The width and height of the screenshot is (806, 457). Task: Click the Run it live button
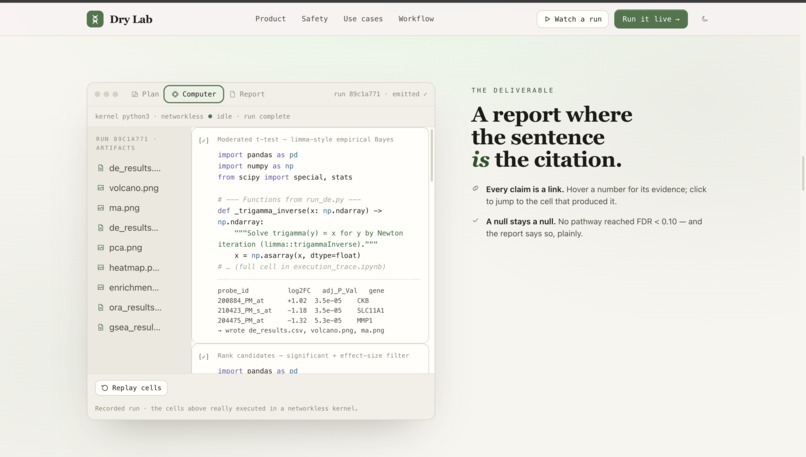point(651,19)
